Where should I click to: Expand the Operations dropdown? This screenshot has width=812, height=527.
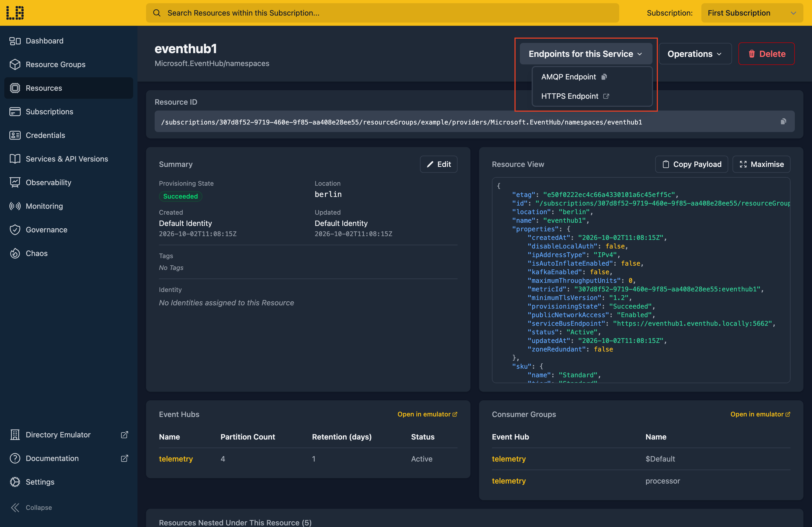coord(695,54)
